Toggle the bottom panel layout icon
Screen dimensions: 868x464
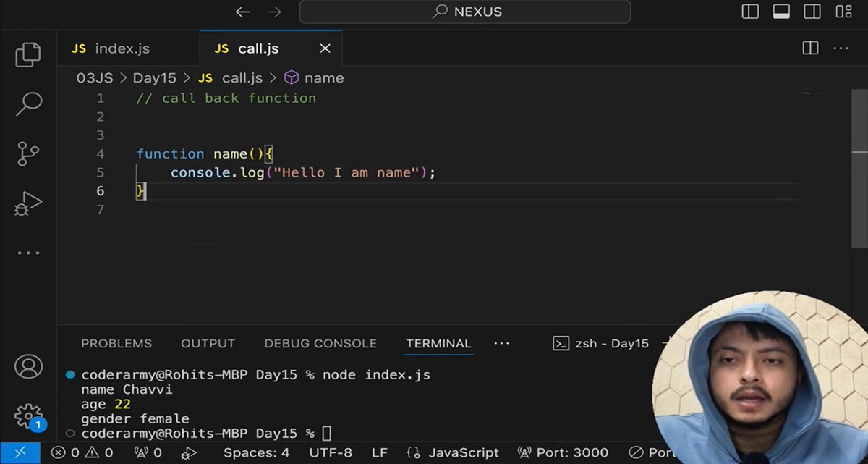(x=781, y=12)
